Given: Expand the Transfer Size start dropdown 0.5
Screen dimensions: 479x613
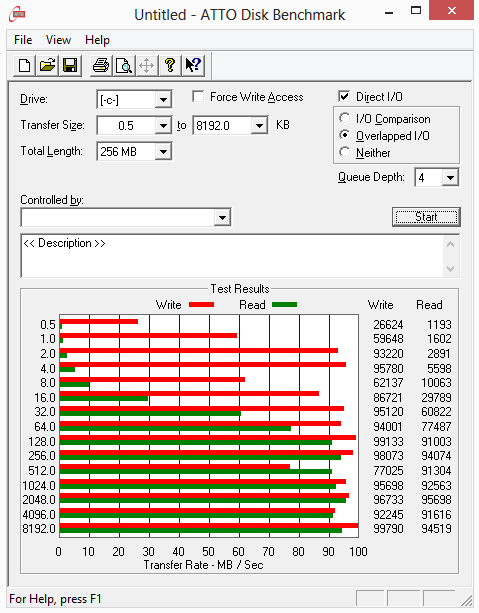Looking at the screenshot, I should click(x=163, y=126).
